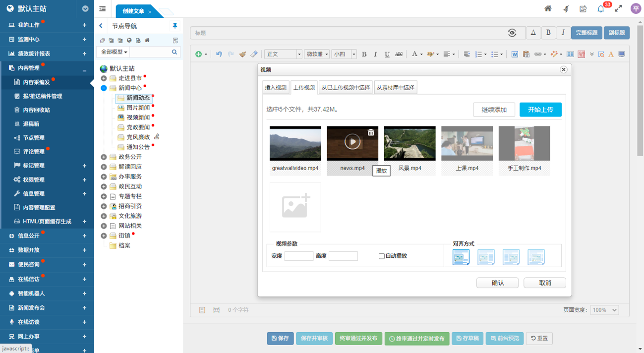Image resolution: width=644 pixels, height=353 pixels.
Task: Pin the 节点导航 panel
Action: pyautogui.click(x=175, y=26)
